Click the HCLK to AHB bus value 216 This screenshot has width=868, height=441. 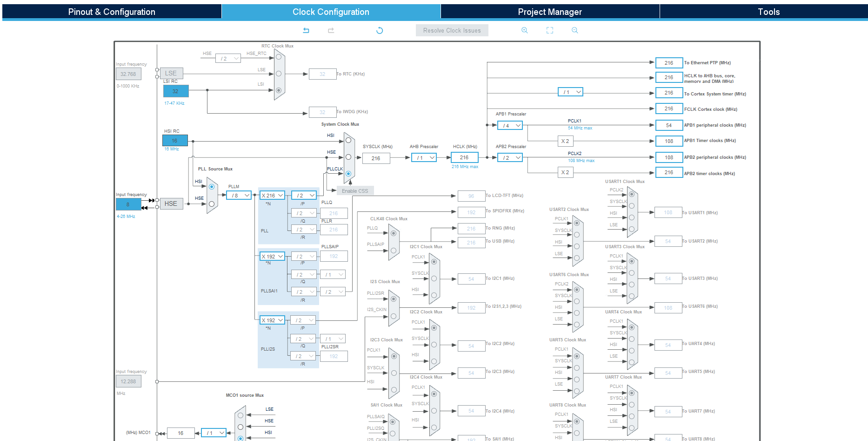pos(669,77)
